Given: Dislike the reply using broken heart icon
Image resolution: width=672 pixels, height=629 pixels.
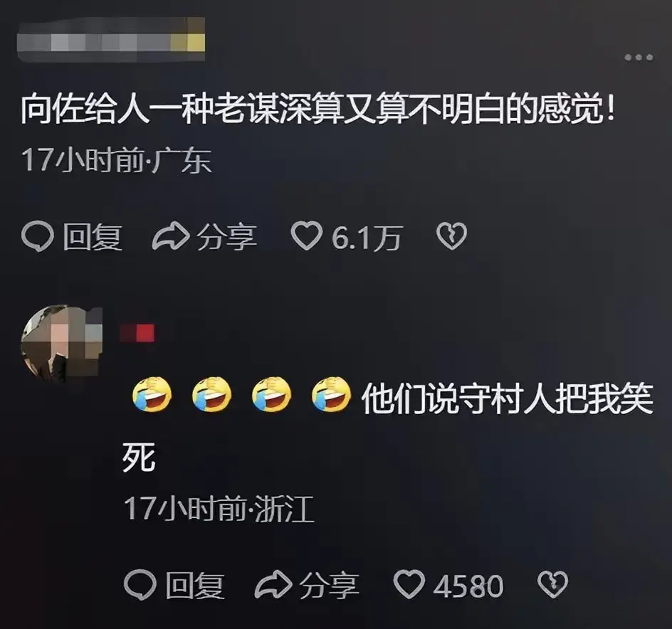Looking at the screenshot, I should (552, 584).
